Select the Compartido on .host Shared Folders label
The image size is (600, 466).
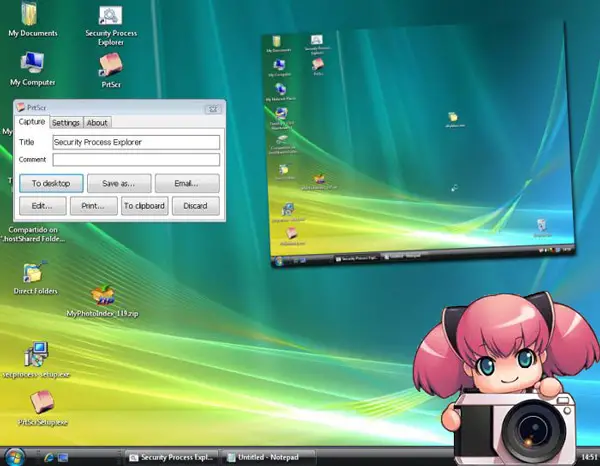[33, 234]
